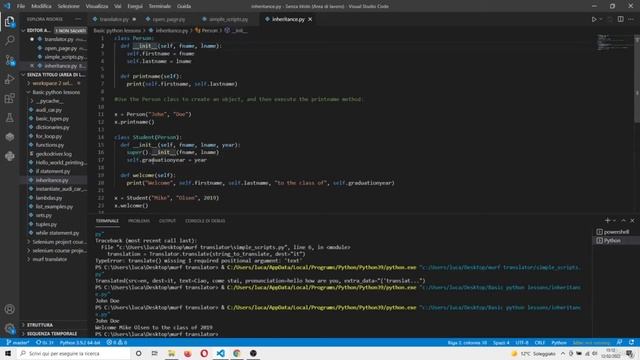640x360 pixels.
Task: Switch to translator.py editor tab
Action: point(114,19)
